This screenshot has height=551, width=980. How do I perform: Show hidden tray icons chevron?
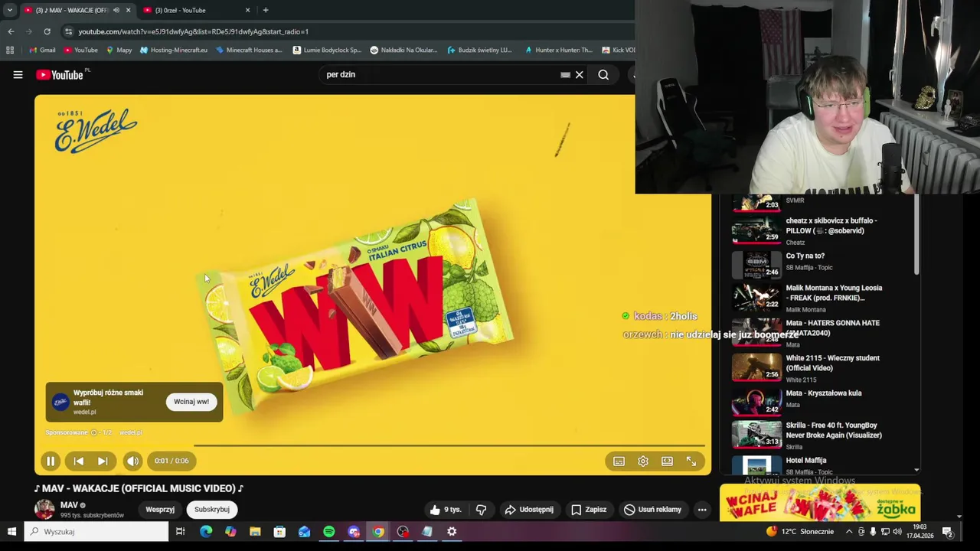[848, 532]
